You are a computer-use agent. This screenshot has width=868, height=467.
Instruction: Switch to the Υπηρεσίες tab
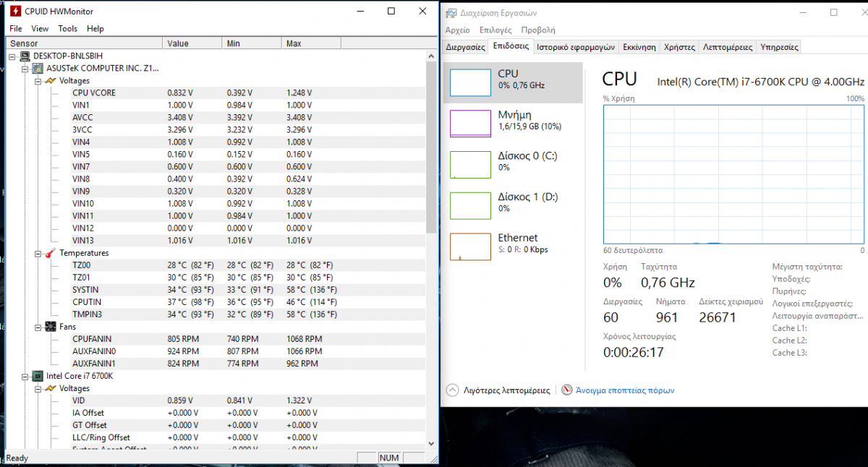[780, 47]
